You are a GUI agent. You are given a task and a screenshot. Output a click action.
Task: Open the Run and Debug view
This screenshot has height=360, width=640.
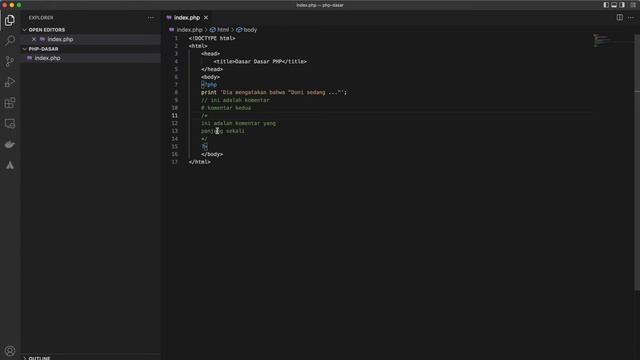10,82
